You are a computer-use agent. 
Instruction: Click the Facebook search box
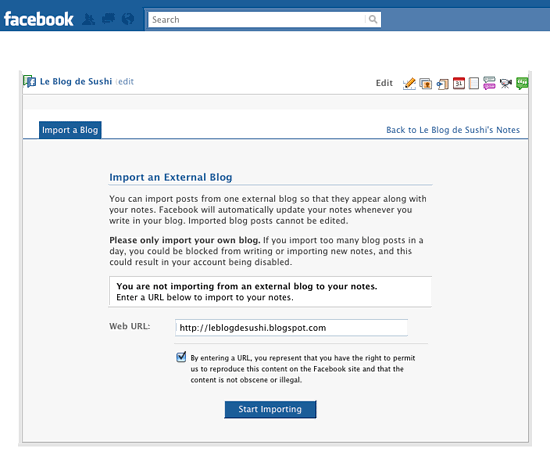[x=257, y=20]
